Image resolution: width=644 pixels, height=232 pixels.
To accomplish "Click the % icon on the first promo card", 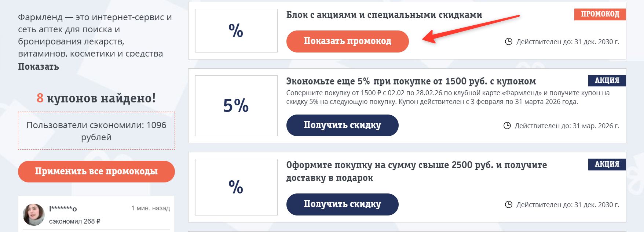I will (236, 31).
